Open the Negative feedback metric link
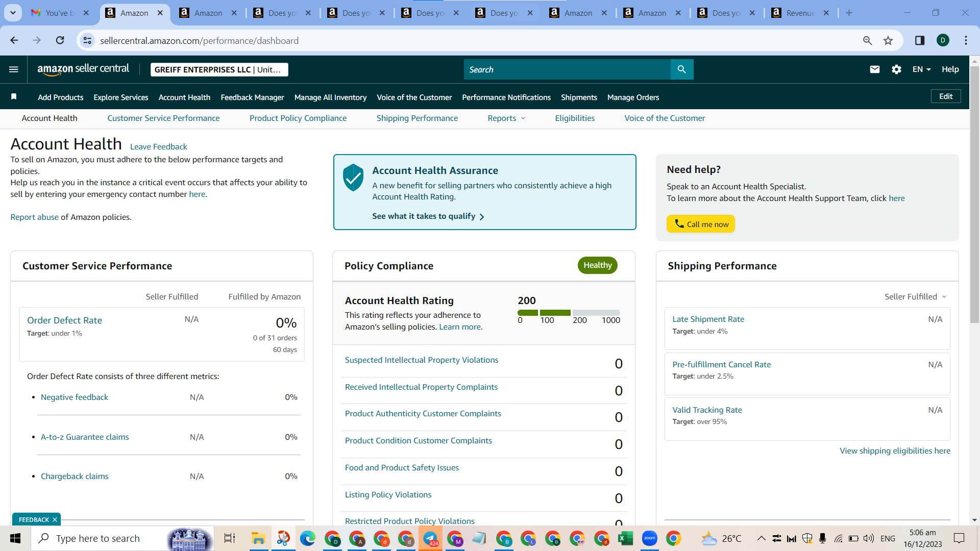Viewport: 980px width, 551px height. click(x=75, y=397)
